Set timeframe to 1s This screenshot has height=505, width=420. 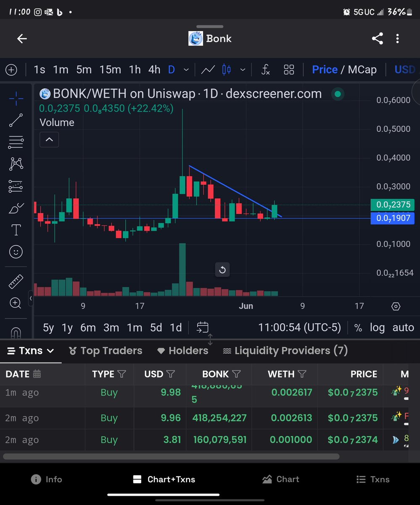coord(39,70)
